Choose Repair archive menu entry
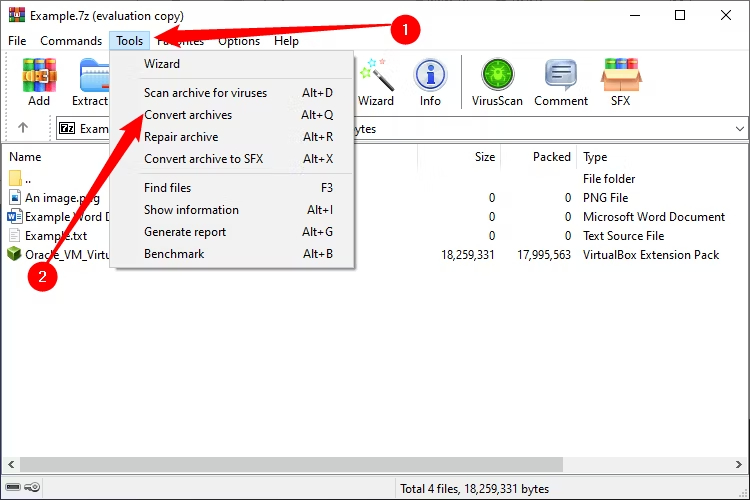 coord(232,137)
